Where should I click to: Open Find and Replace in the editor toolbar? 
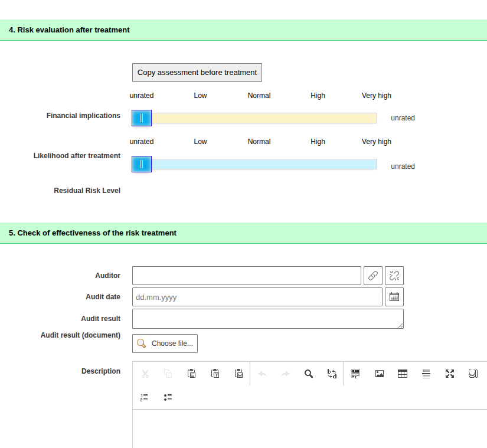click(332, 373)
